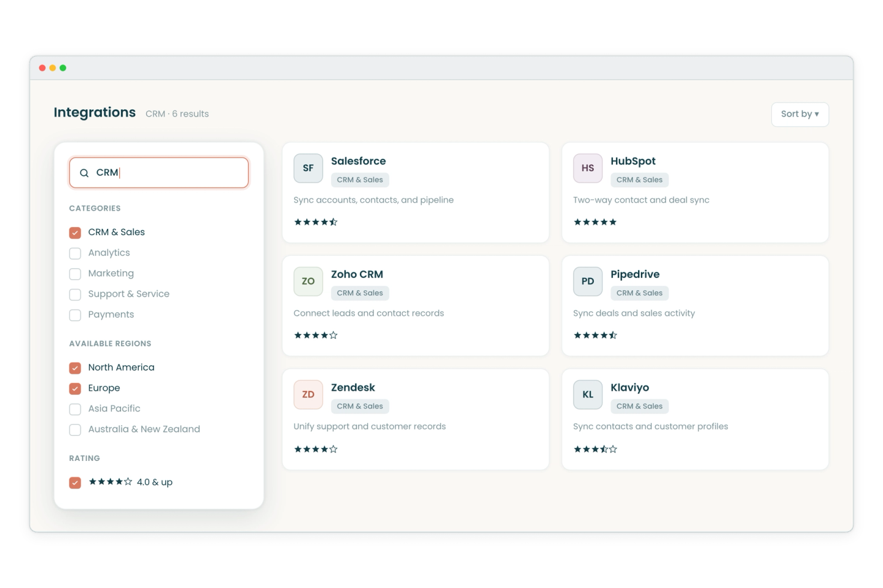883x588 pixels.
Task: Click Zoho CRM's star rating
Action: click(316, 335)
